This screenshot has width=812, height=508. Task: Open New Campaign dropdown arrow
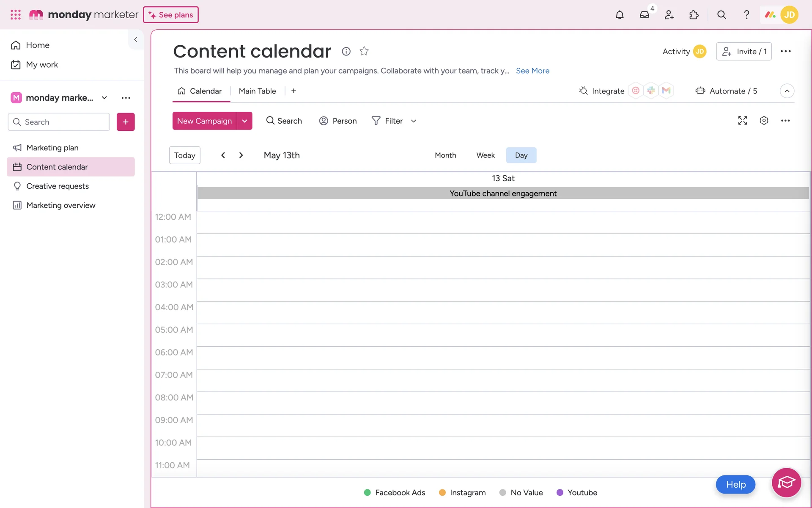coord(244,121)
